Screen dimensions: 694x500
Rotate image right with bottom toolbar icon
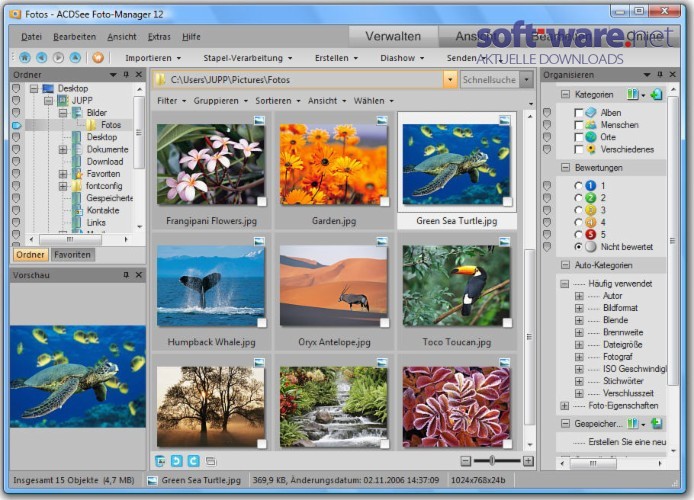click(x=193, y=461)
